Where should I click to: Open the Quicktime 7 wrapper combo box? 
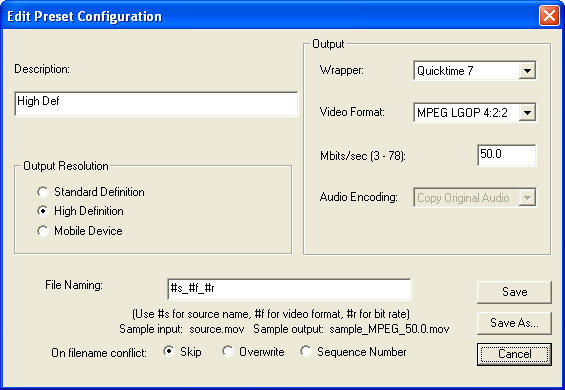tap(475, 70)
